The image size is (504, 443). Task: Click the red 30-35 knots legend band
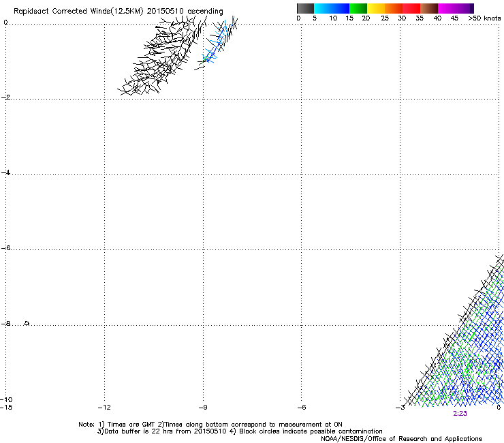click(411, 8)
